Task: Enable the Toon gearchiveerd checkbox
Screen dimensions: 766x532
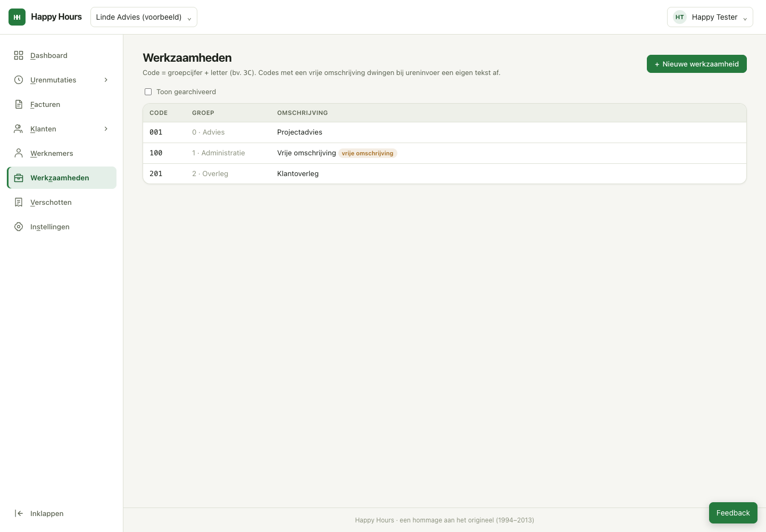Action: (148, 92)
